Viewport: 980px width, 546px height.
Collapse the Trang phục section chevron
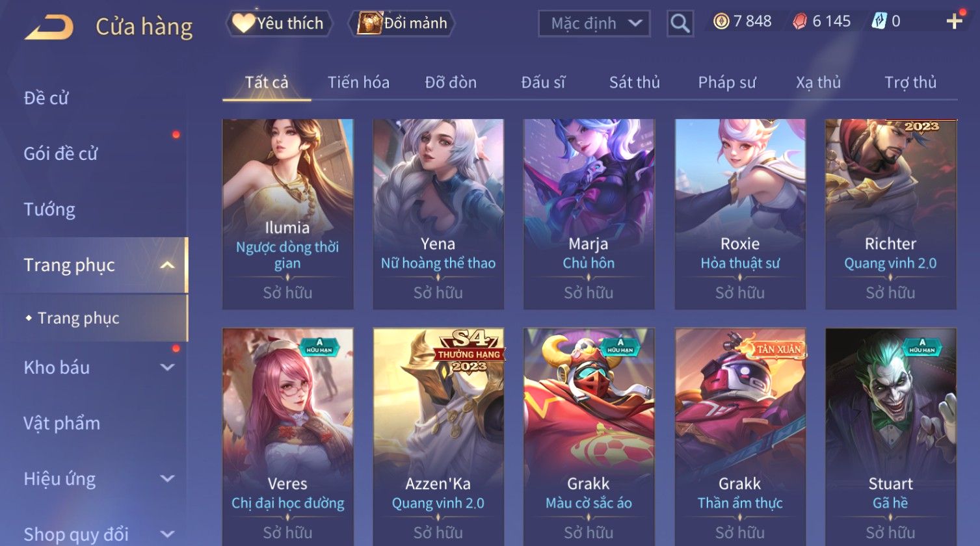tap(167, 265)
